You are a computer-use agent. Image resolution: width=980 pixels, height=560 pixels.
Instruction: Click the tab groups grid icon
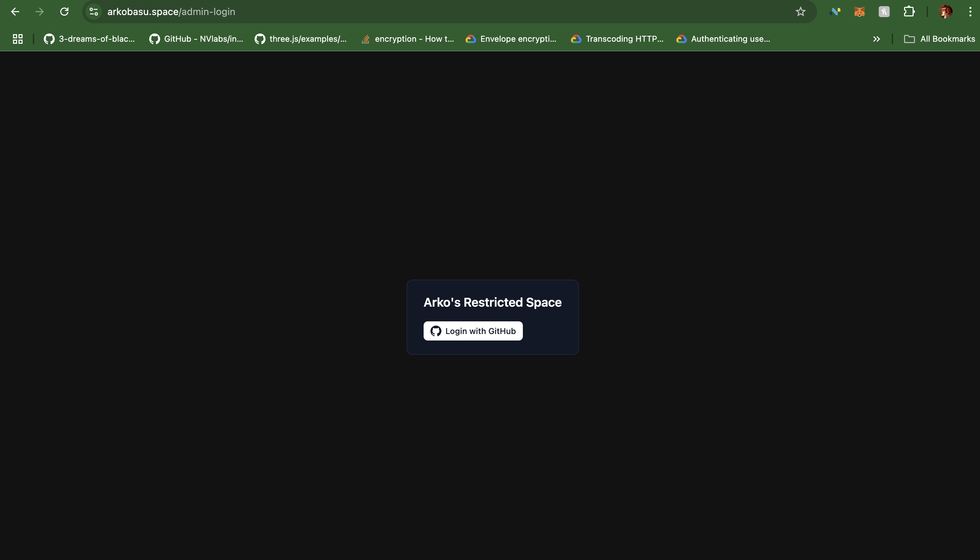coord(17,38)
